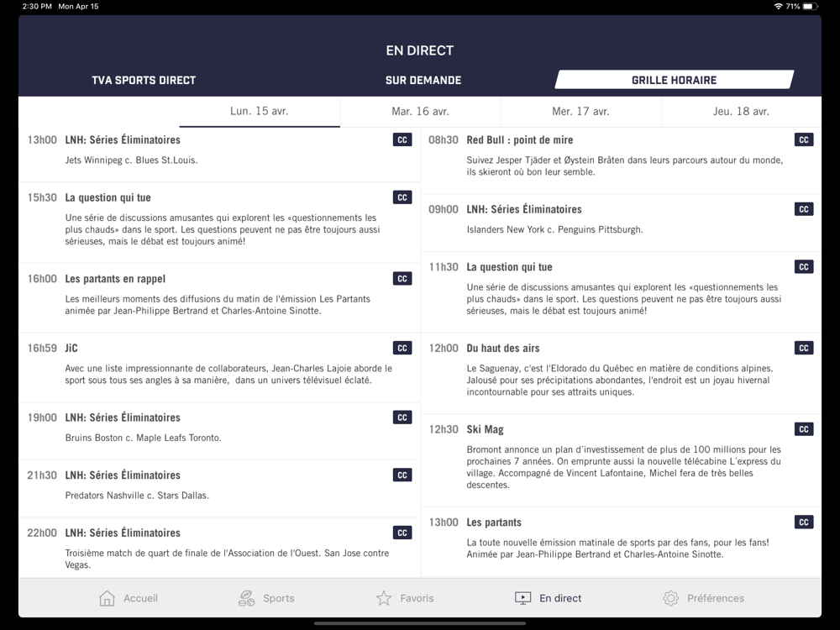Open the JiC program title
Viewport: 840px width, 630px height.
[71, 349]
